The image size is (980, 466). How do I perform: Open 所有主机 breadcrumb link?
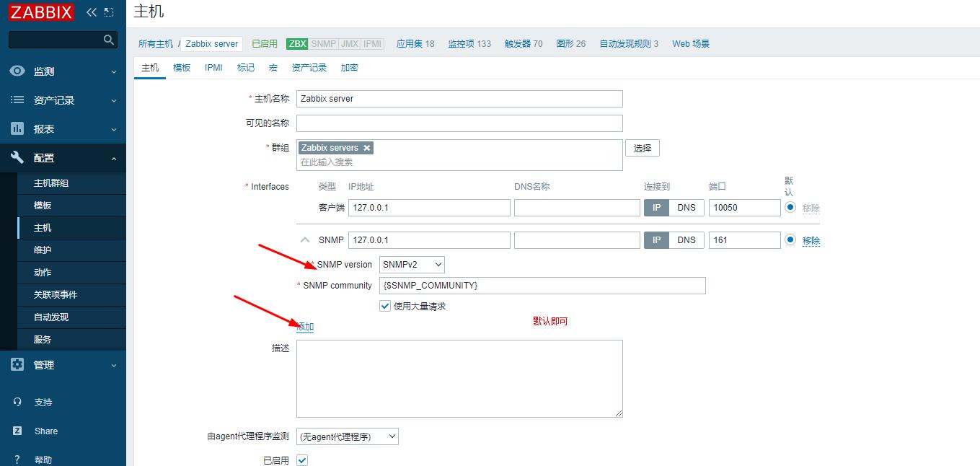(x=156, y=43)
